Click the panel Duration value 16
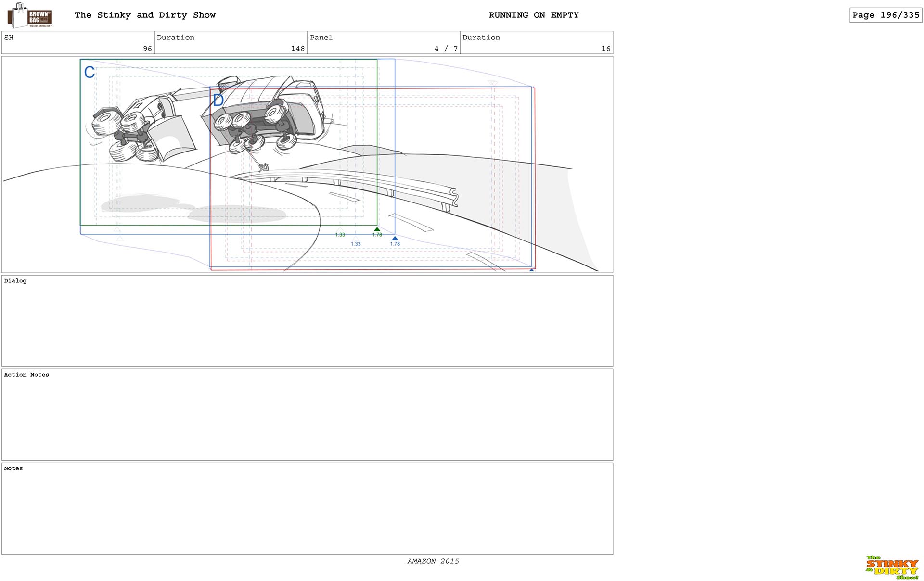The width and height of the screenshot is (924, 581). [x=606, y=49]
